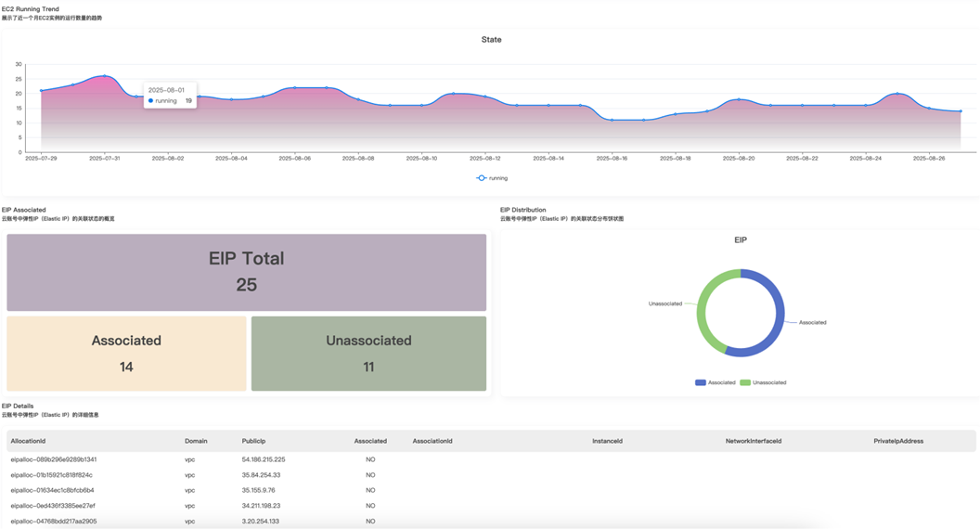Select the EIP Total 25 card
The height and width of the screenshot is (529, 980).
coord(246,272)
